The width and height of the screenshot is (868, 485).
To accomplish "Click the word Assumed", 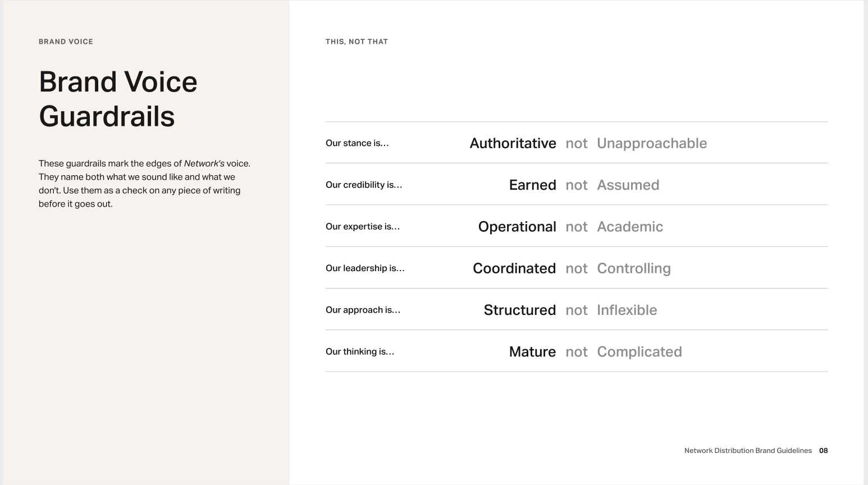I will [628, 185].
